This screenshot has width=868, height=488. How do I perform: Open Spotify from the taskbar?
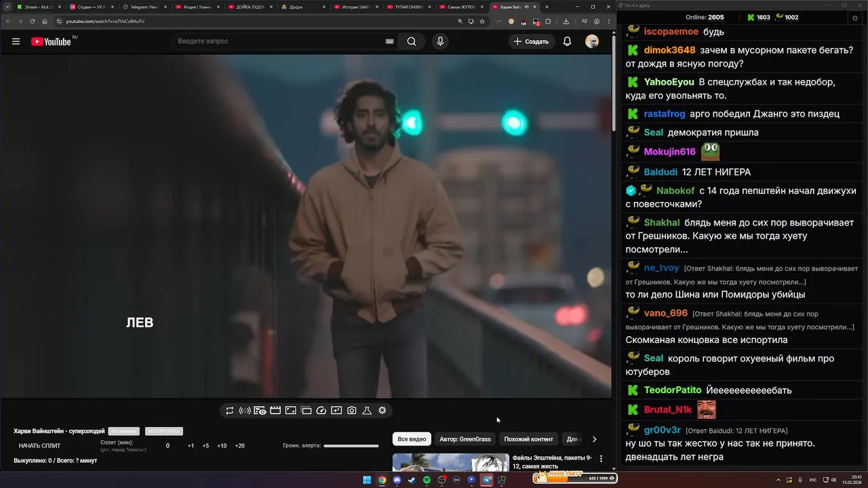tap(427, 480)
